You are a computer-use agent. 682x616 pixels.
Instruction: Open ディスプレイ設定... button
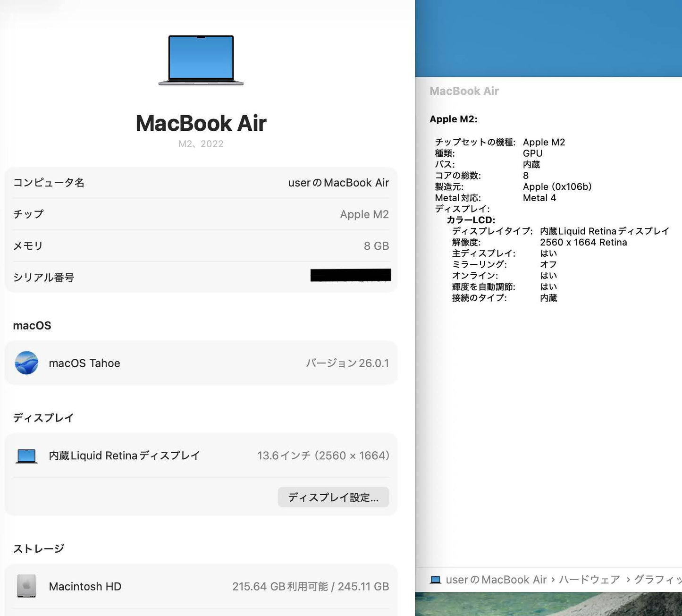click(x=333, y=497)
